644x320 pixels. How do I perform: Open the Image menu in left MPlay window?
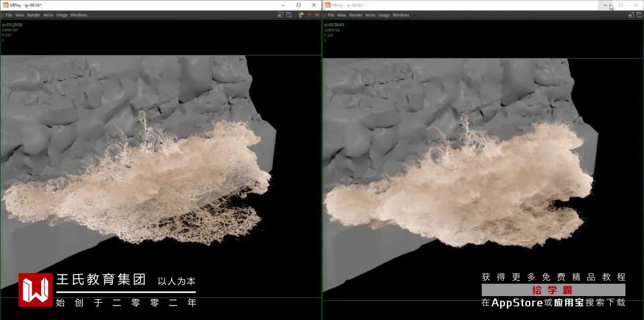(x=62, y=15)
